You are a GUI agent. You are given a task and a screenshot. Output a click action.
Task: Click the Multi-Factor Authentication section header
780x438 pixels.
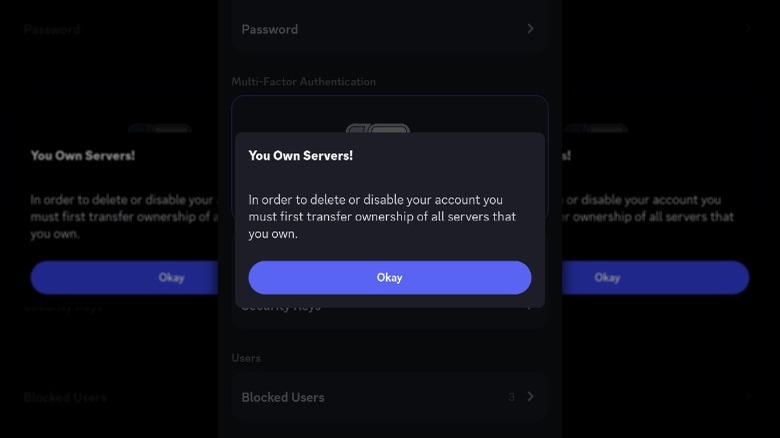click(x=303, y=82)
